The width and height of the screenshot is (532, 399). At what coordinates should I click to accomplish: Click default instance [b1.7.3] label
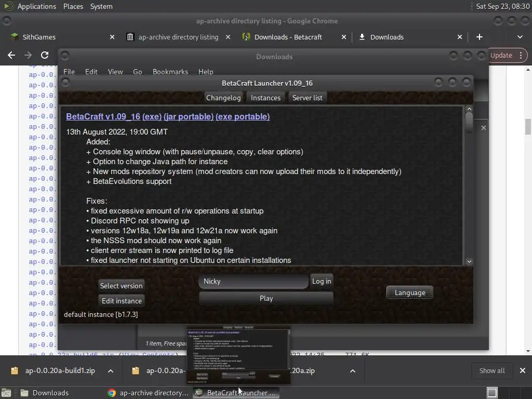[101, 314]
